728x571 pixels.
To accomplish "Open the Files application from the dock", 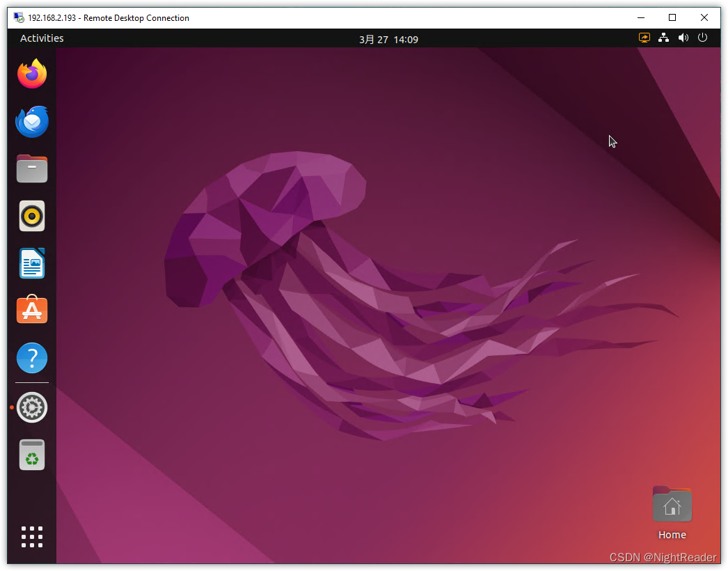I will 31,169.
